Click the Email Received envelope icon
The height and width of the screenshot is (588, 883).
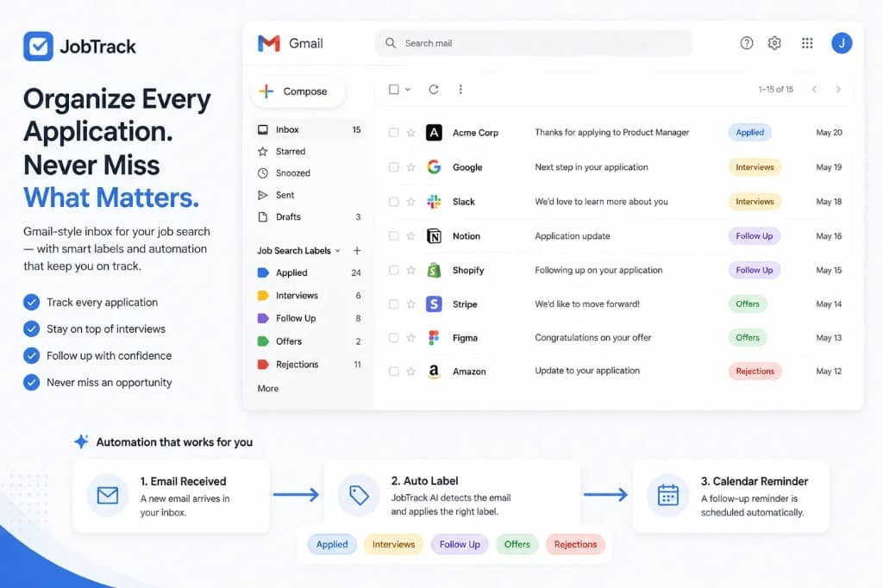coord(108,496)
